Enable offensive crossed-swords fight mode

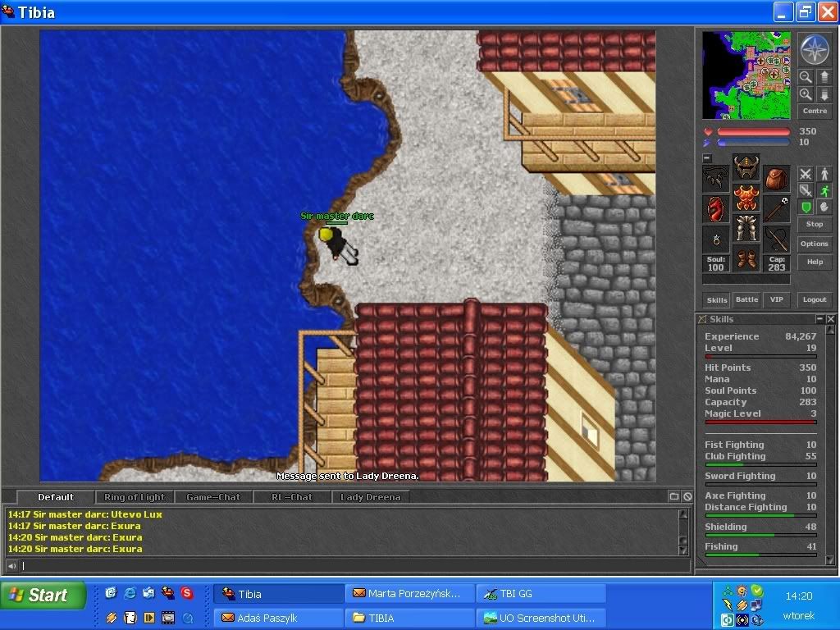coord(806,174)
